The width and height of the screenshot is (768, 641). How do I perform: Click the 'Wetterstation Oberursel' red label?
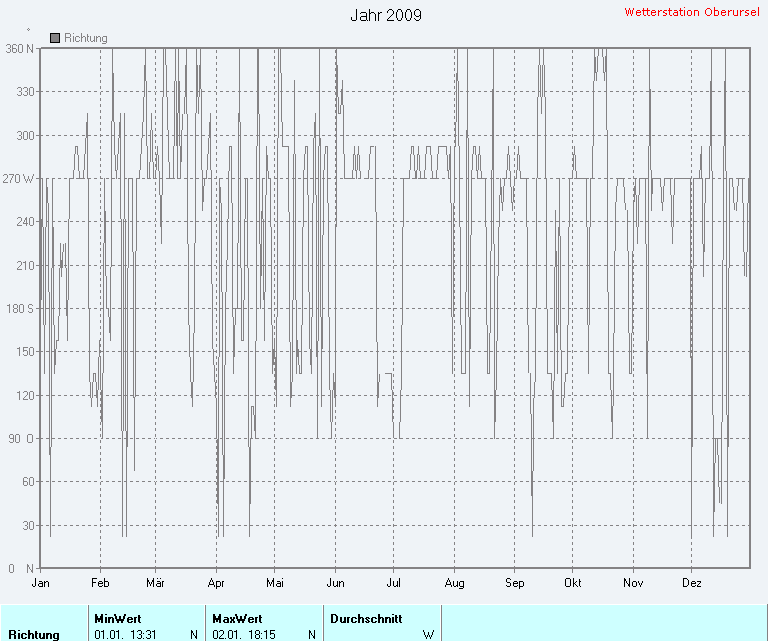tap(692, 12)
